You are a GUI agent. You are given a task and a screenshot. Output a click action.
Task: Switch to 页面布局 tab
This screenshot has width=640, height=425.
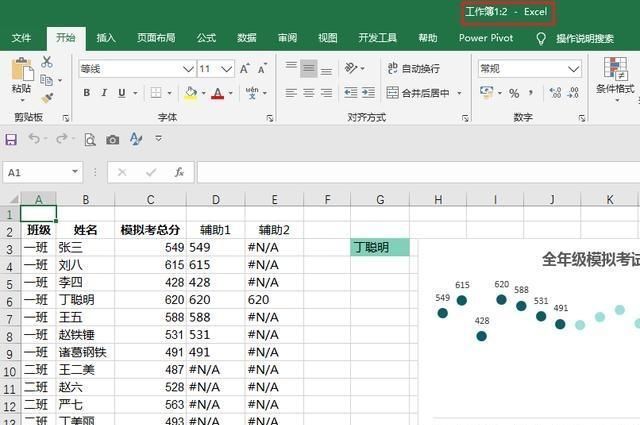[156, 38]
